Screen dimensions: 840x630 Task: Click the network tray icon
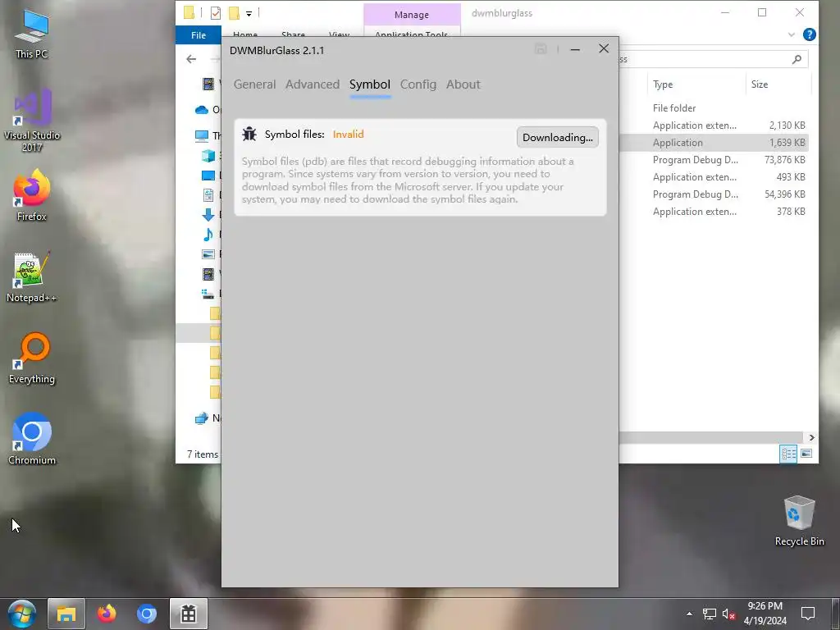[710, 614]
